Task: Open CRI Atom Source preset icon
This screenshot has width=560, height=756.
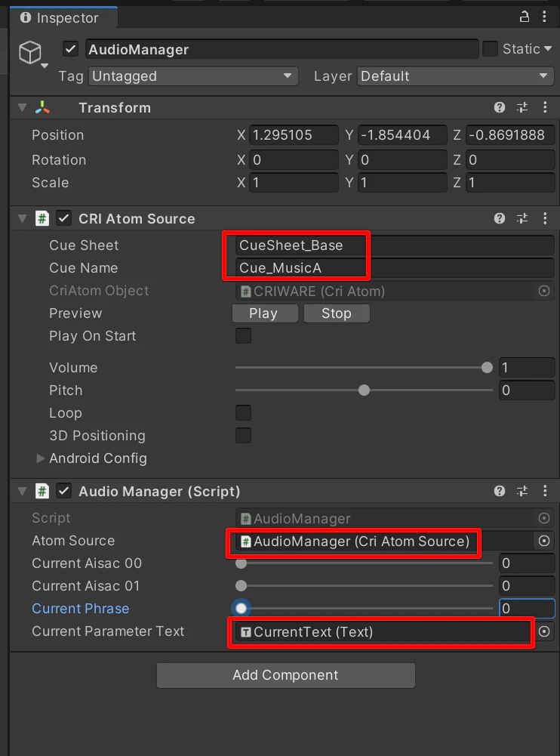Action: (522, 218)
